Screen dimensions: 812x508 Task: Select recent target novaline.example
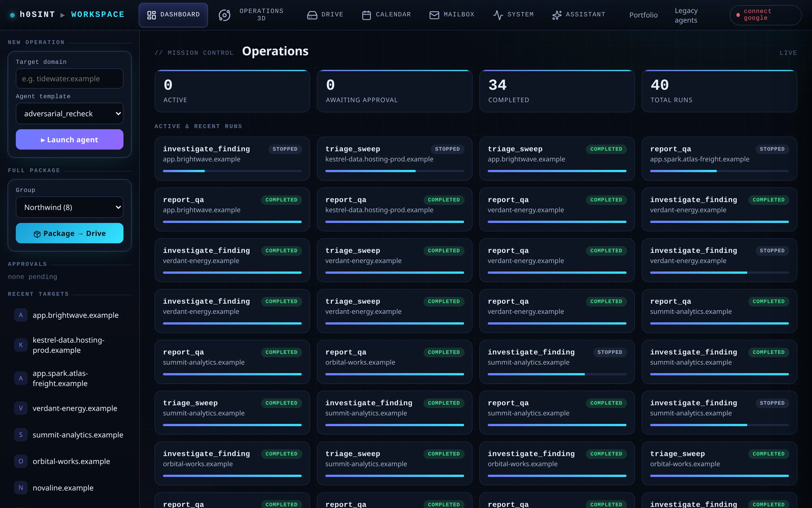click(69, 488)
